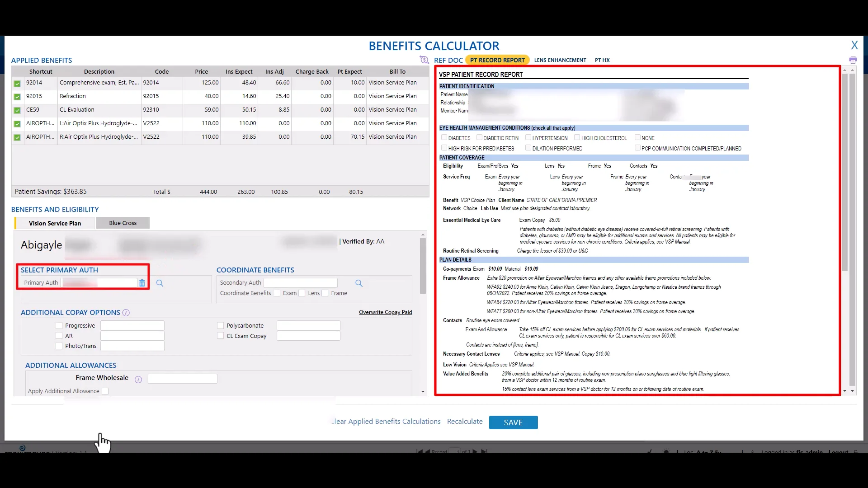Open the Secondary Auth search
This screenshot has width=868, height=488.
tap(359, 283)
